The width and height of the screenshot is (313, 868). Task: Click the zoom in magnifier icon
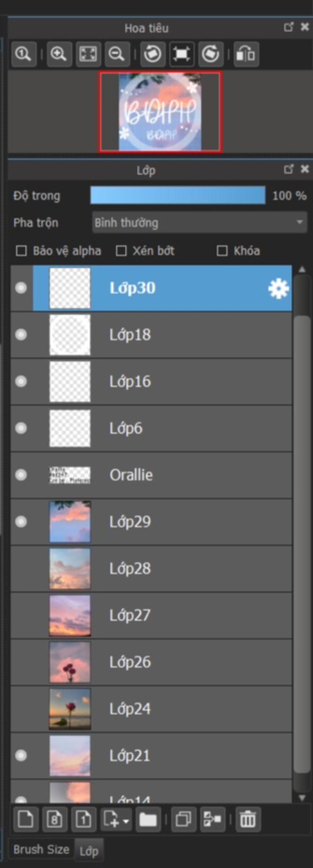click(x=59, y=54)
